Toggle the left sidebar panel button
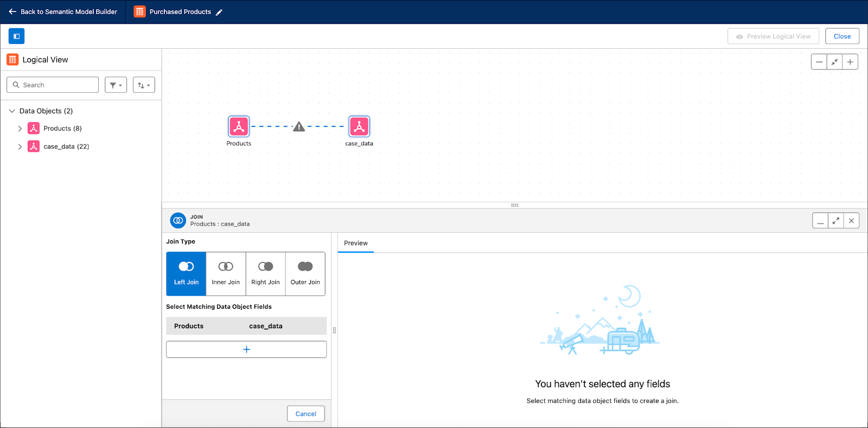Image resolution: width=868 pixels, height=428 pixels. coord(16,36)
